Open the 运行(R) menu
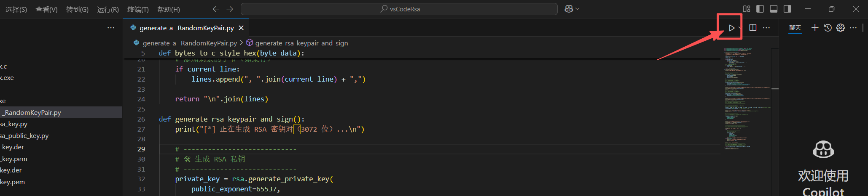Image resolution: width=868 pixels, height=196 pixels. coord(108,9)
